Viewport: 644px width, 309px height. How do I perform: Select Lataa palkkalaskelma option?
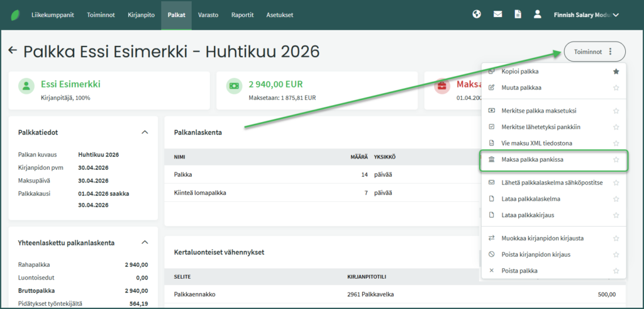click(x=531, y=199)
